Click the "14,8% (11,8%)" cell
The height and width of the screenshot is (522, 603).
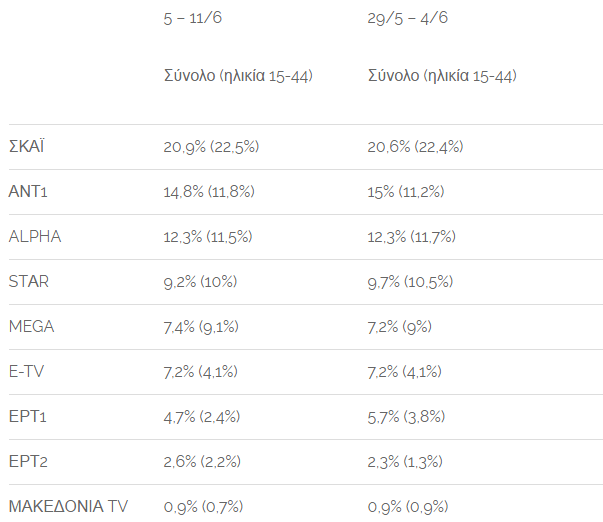click(209, 192)
